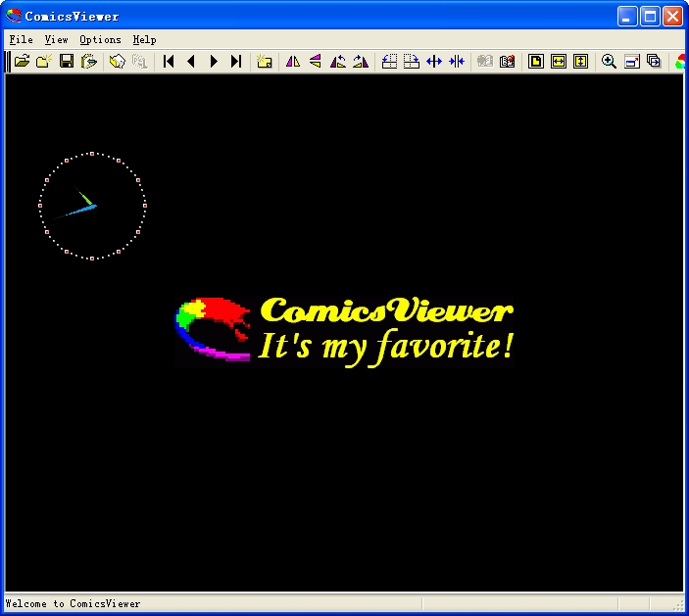The width and height of the screenshot is (689, 616).
Task: Open the File menu
Action: click(22, 39)
